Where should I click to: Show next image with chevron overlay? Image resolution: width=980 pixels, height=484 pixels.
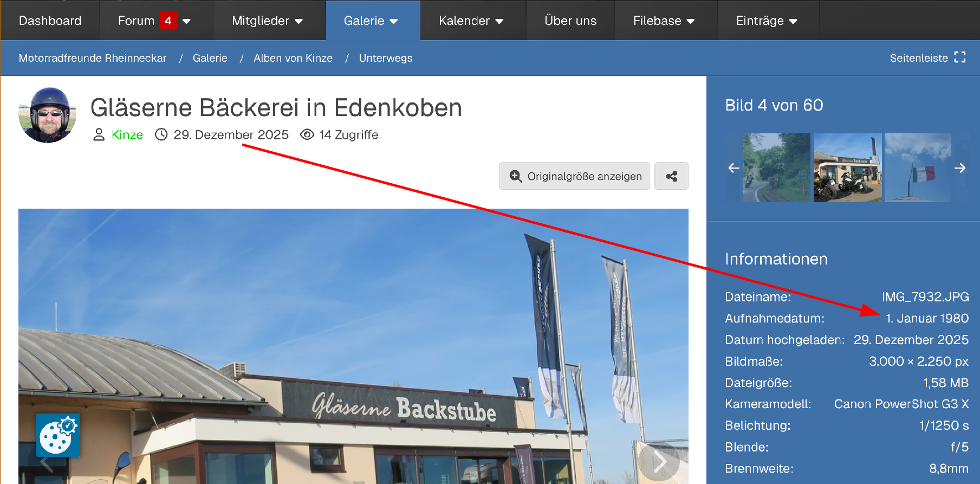click(659, 462)
